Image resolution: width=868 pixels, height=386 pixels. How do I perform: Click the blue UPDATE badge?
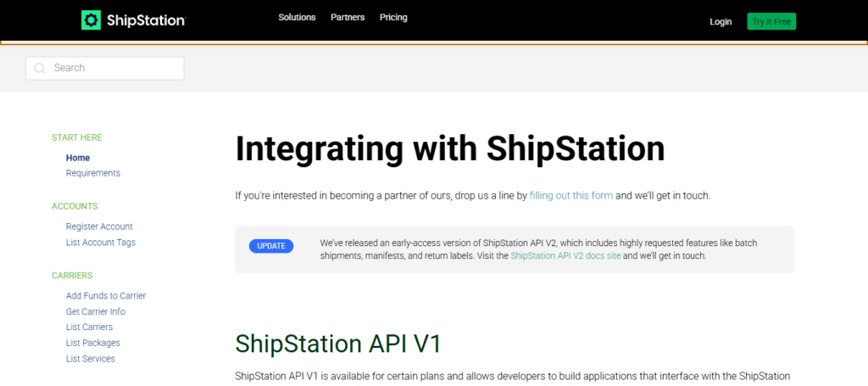pos(271,246)
